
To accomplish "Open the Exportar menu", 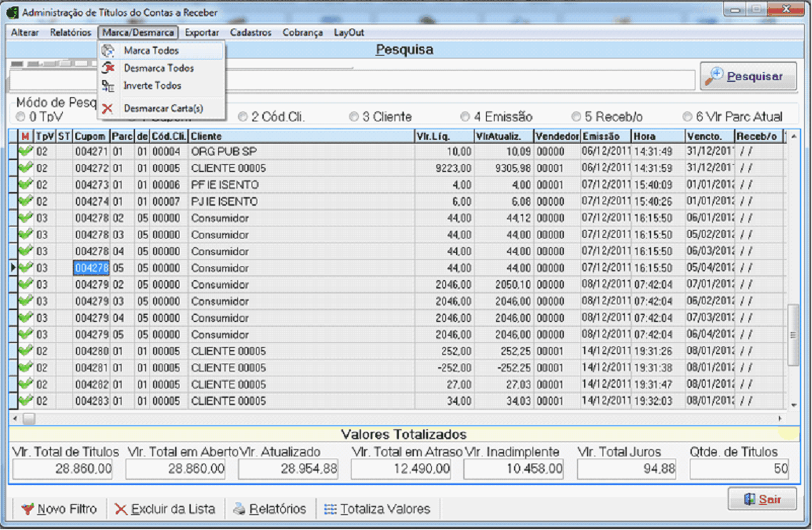I will point(202,32).
